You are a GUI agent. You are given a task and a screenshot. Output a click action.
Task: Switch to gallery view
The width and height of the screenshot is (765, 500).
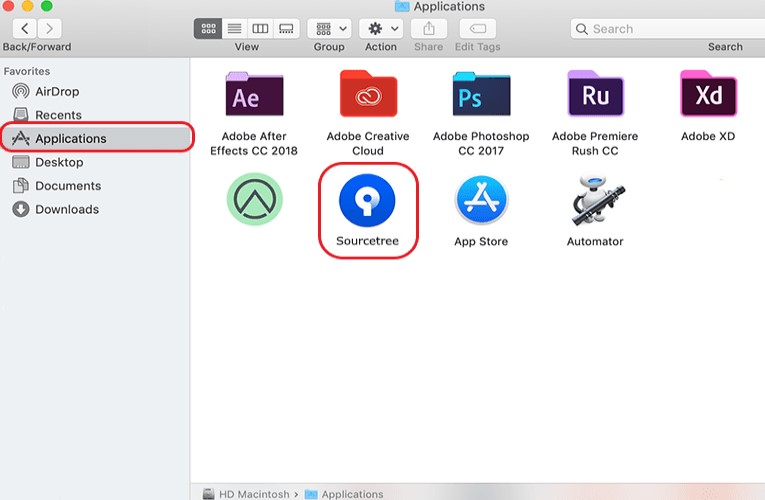point(286,29)
